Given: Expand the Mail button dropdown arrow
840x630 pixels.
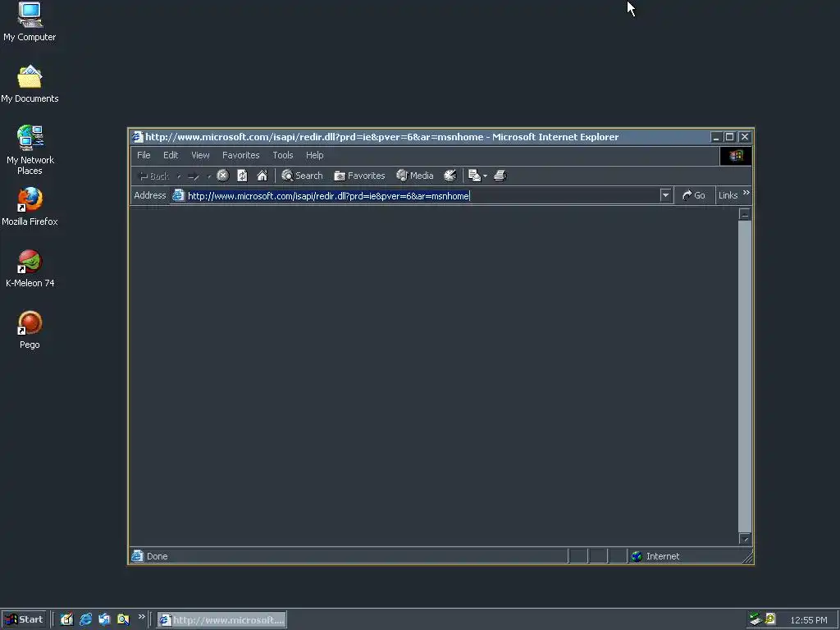Looking at the screenshot, I should (x=485, y=176).
